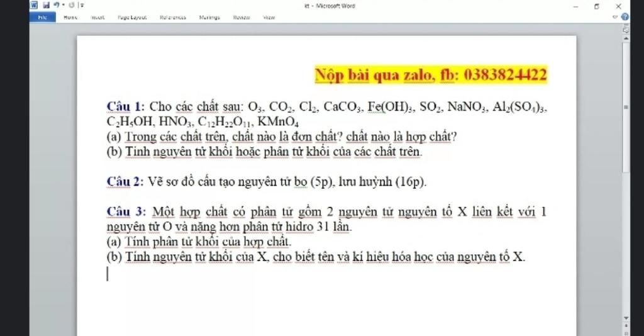Restore down the Word window
This screenshot has height=336, width=644.
[596, 6]
